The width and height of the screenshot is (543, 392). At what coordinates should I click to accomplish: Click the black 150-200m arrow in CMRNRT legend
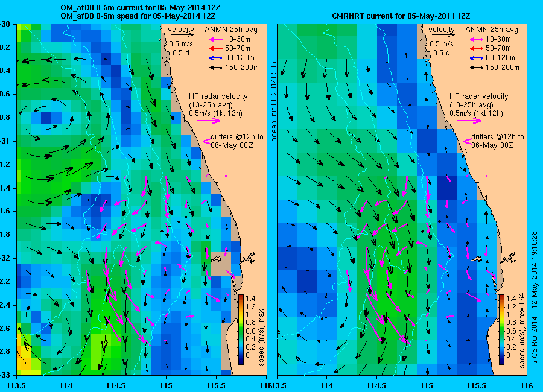[477, 68]
